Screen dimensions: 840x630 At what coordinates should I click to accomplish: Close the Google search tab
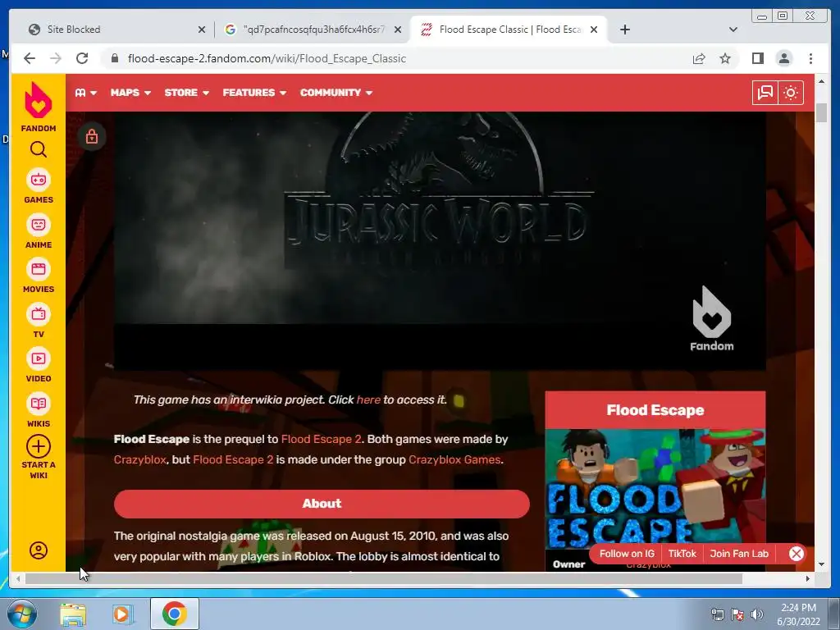point(398,30)
